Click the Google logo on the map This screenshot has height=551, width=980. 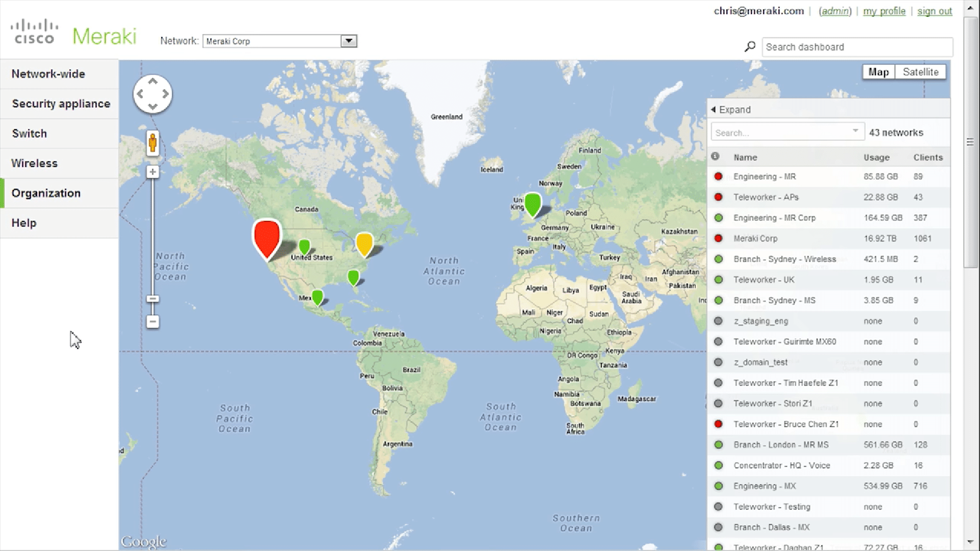pyautogui.click(x=143, y=541)
